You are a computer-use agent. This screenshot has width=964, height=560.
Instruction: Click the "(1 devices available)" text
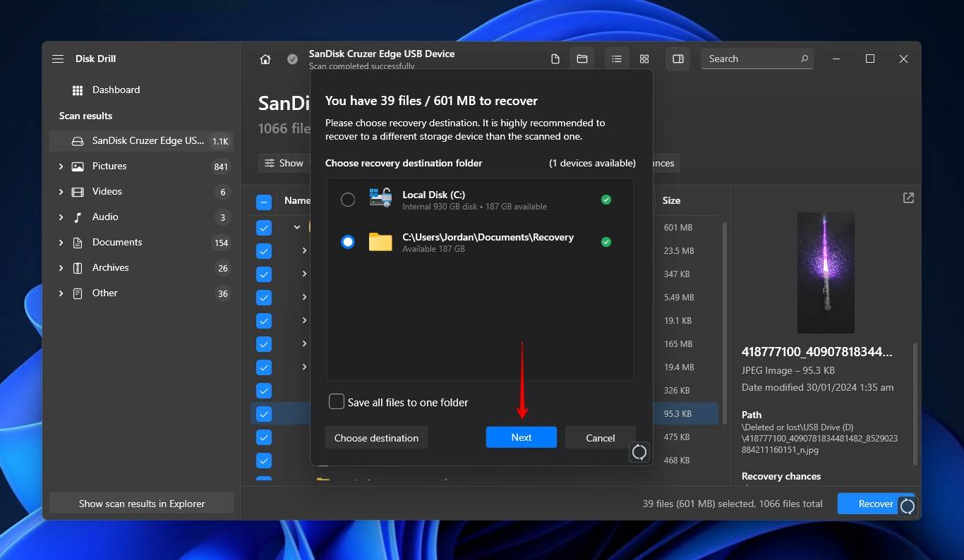click(x=592, y=163)
